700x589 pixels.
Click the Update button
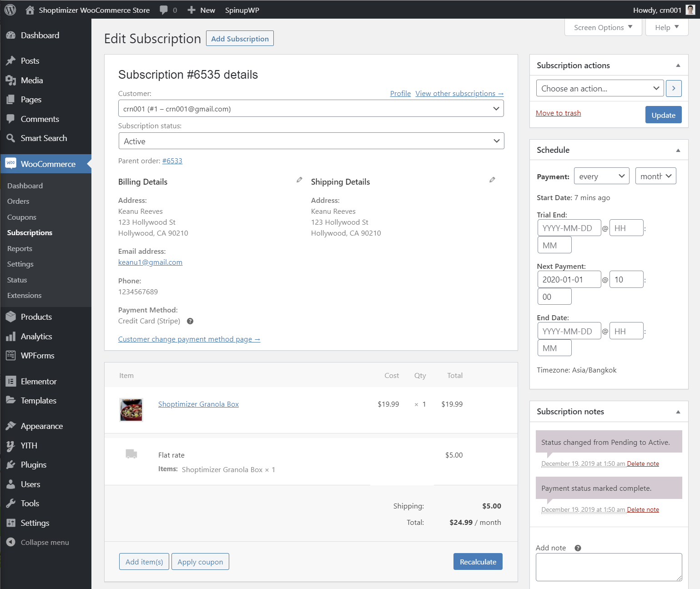tap(663, 115)
